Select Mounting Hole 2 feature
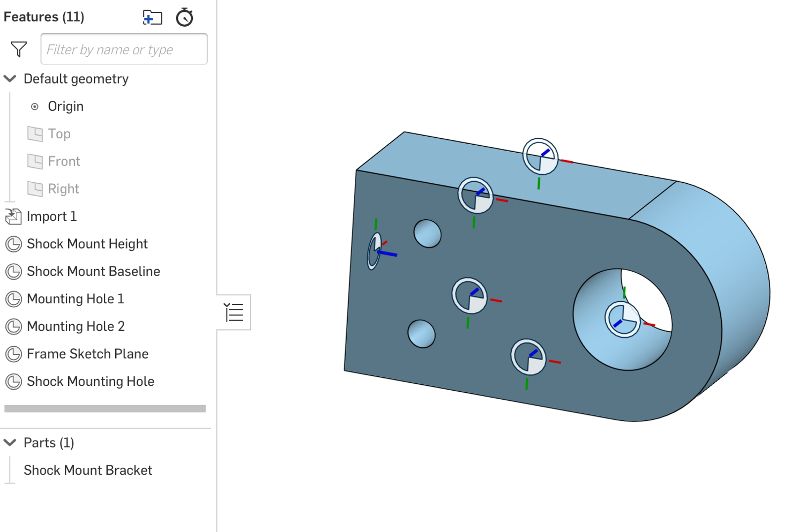Image resolution: width=791 pixels, height=532 pixels. (76, 327)
